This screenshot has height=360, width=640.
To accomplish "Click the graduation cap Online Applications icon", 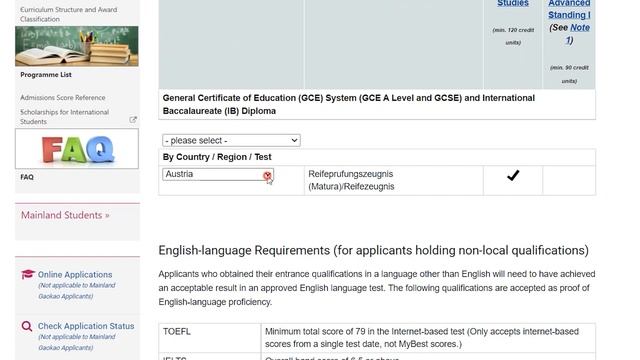I will point(28,274).
